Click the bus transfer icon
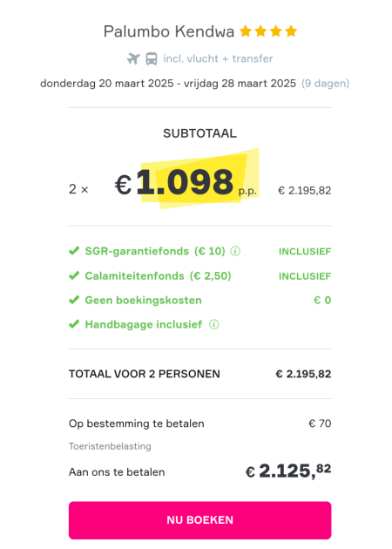 (152, 58)
